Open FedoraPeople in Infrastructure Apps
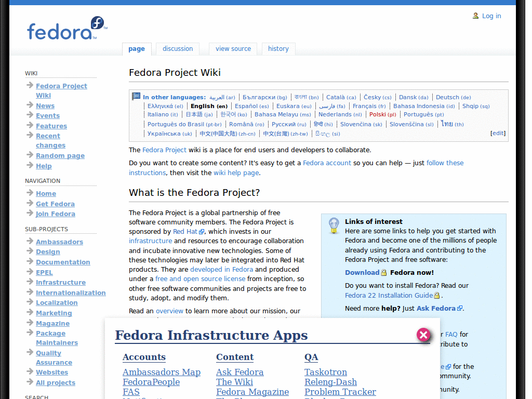Screen dimensions: 532x399 pyautogui.click(x=151, y=382)
